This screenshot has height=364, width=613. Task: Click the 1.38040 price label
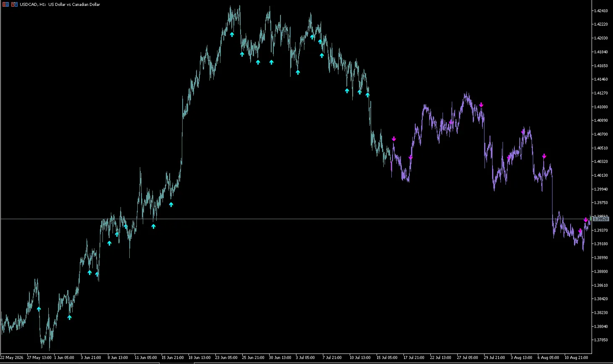602,327
